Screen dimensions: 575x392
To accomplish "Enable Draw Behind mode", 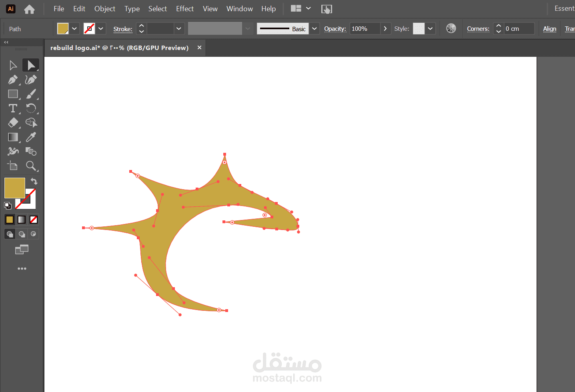I will coord(22,234).
